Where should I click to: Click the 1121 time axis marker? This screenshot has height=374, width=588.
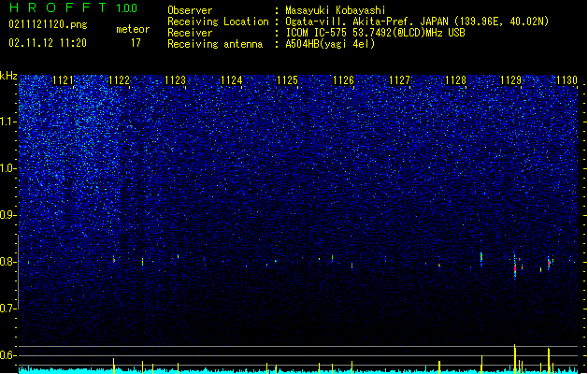(63, 80)
